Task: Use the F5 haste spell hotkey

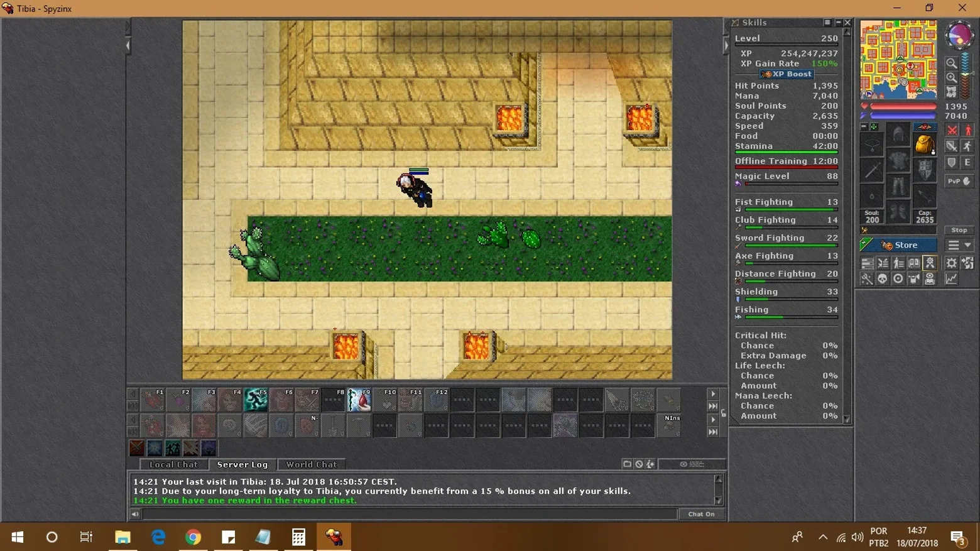Action: 256,400
